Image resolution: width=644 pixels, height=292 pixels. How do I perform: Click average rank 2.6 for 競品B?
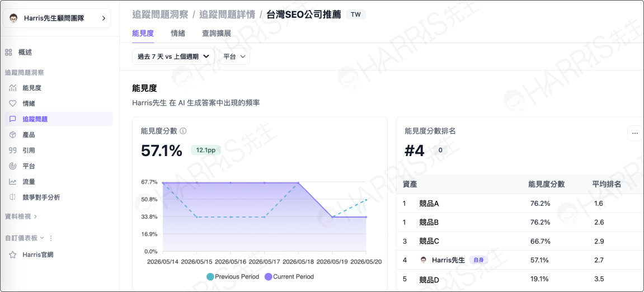(x=599, y=223)
